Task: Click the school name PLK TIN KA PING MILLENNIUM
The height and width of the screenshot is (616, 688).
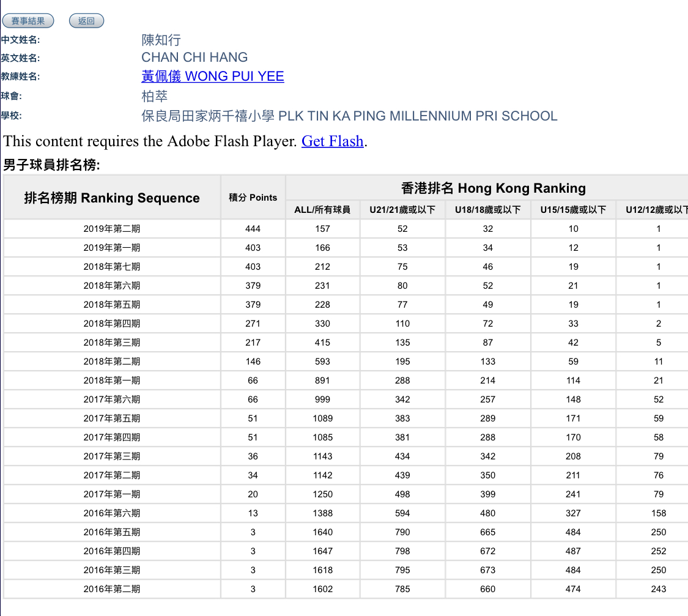Action: click(375, 116)
